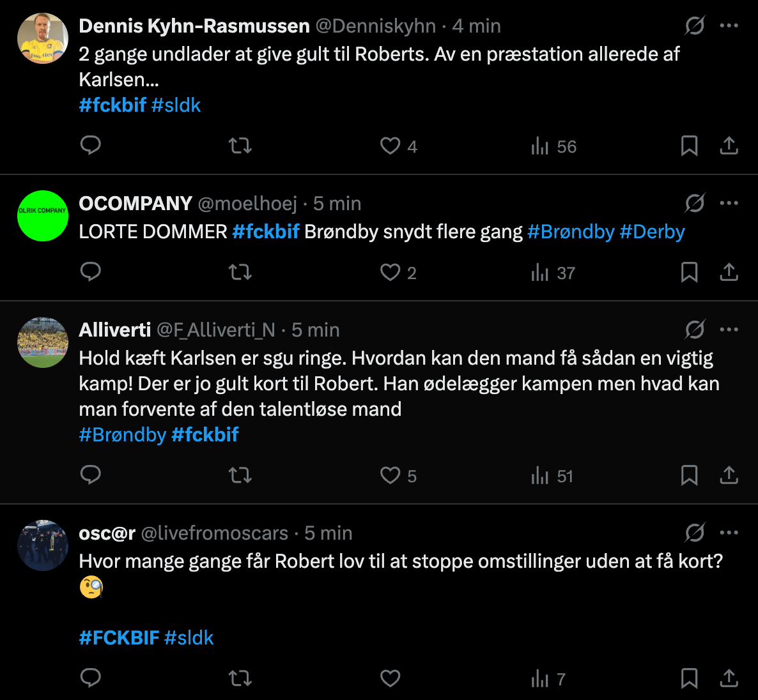Bookmark Dennis Kyhn-Rasmussen's tweet
This screenshot has width=758, height=700.
pyautogui.click(x=689, y=146)
